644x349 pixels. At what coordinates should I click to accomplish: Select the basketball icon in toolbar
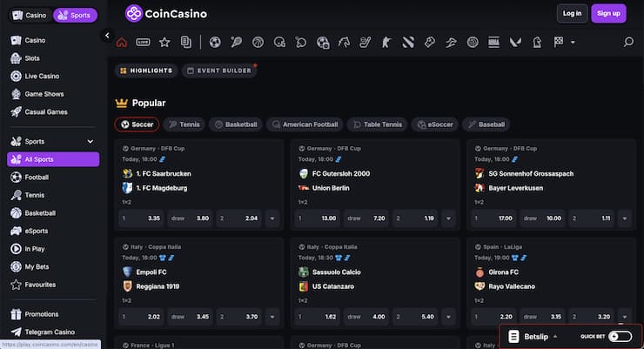pos(258,43)
